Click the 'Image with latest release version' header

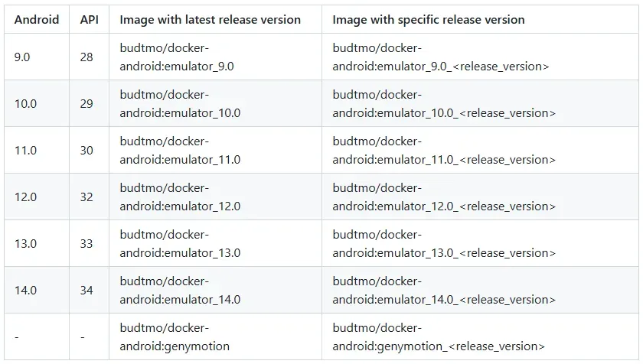210,20
